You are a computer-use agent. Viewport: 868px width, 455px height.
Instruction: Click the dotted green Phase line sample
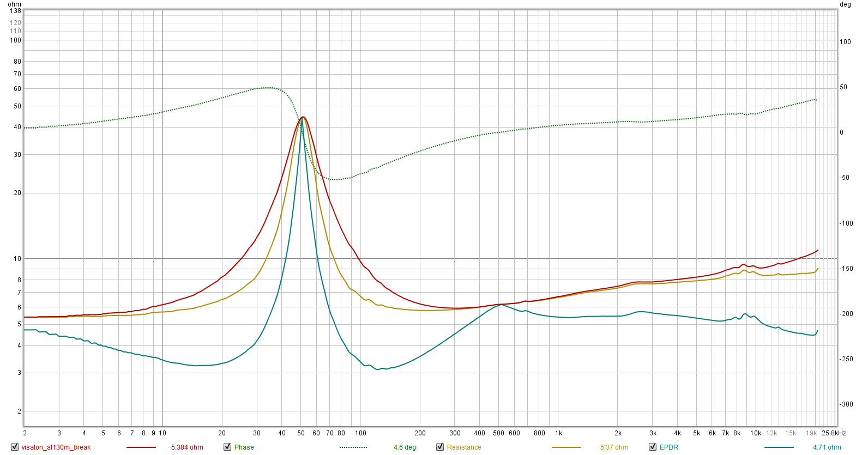pyautogui.click(x=353, y=447)
